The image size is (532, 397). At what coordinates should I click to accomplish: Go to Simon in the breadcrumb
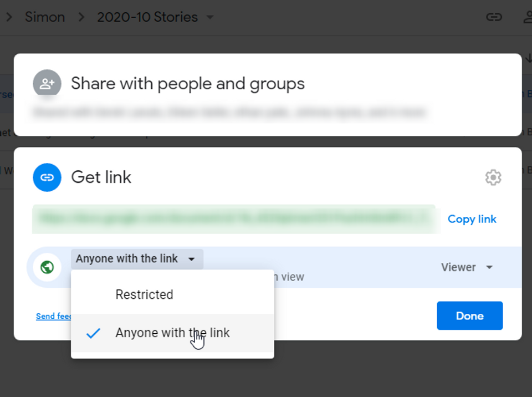click(45, 17)
